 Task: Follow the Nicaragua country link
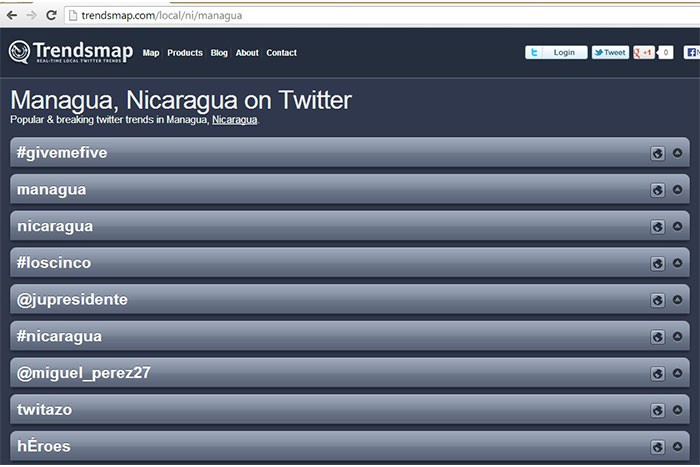(x=234, y=120)
